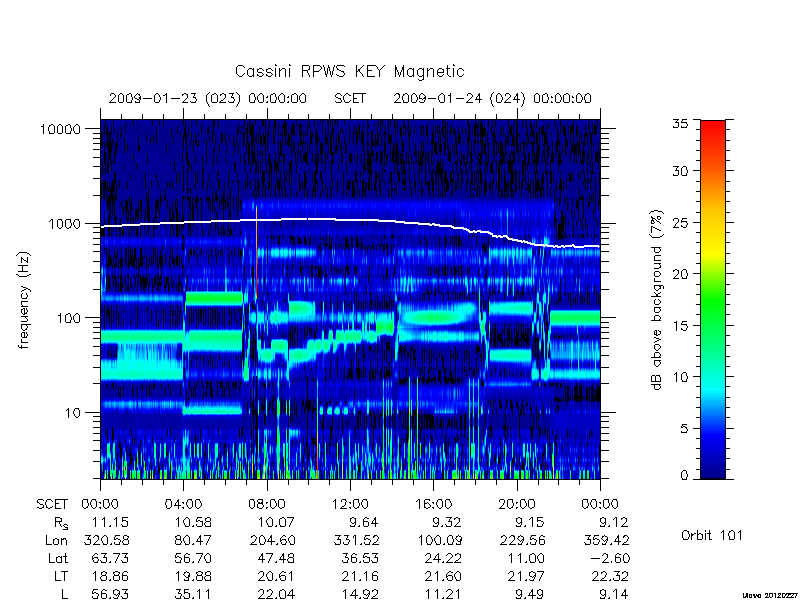Click the L-shell value '11.21'
The image size is (800, 600).
pos(443,594)
